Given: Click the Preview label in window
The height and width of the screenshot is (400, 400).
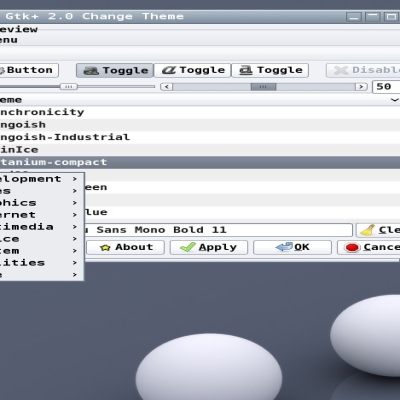Looking at the screenshot, I should (x=18, y=29).
